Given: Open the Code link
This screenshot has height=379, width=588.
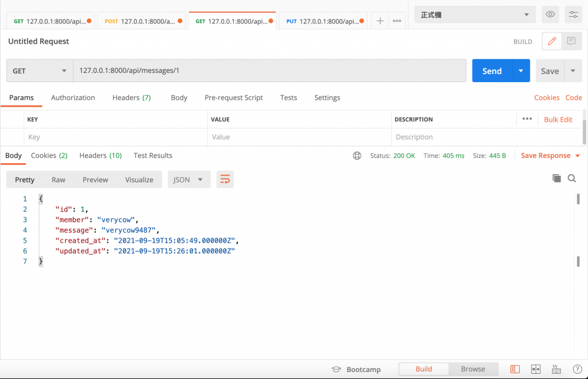Looking at the screenshot, I should pos(574,98).
